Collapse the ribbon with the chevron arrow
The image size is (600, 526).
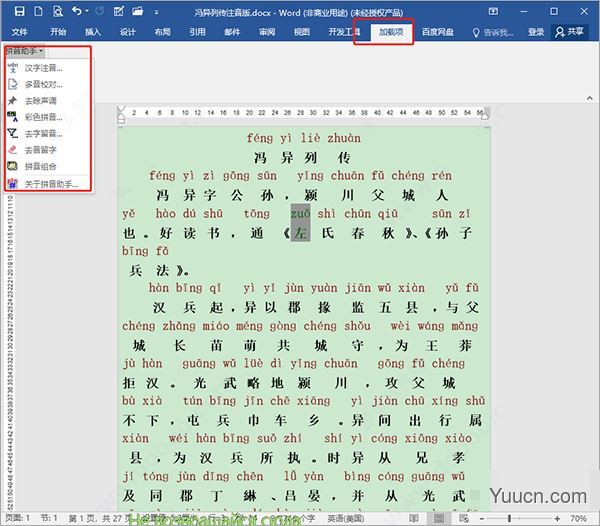click(x=590, y=99)
